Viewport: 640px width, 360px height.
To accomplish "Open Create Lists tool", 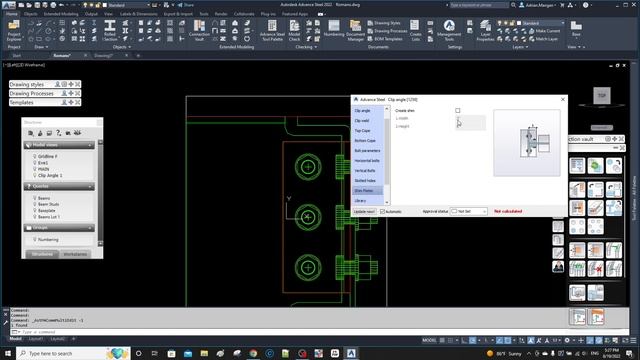I will (415, 31).
